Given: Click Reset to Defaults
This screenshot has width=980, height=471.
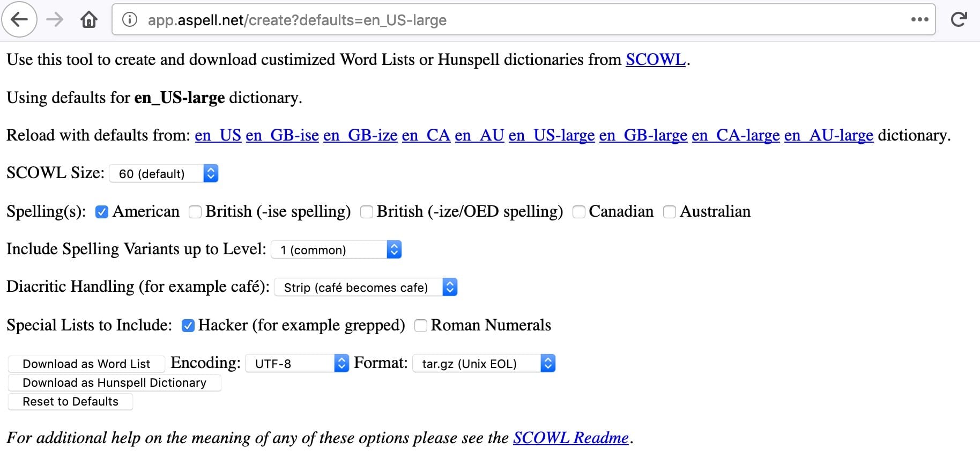Looking at the screenshot, I should tap(70, 401).
